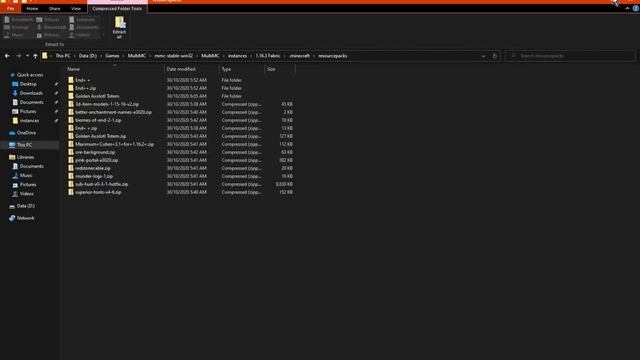Click the 3d-item-models zip file icon
Screen dimensions: 640x360
(71, 104)
